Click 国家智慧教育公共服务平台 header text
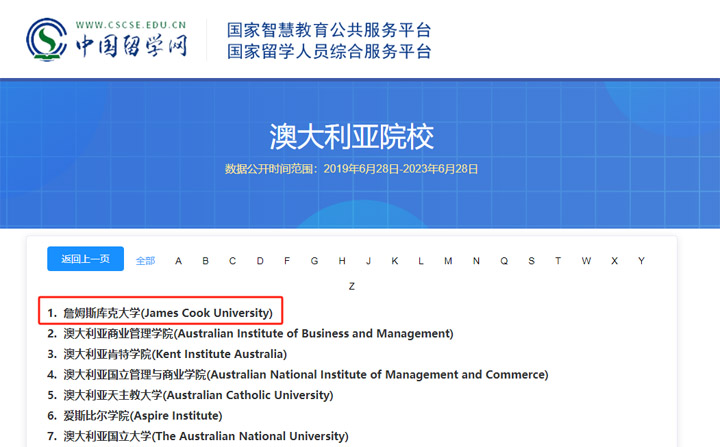720x447 pixels. pos(329,30)
